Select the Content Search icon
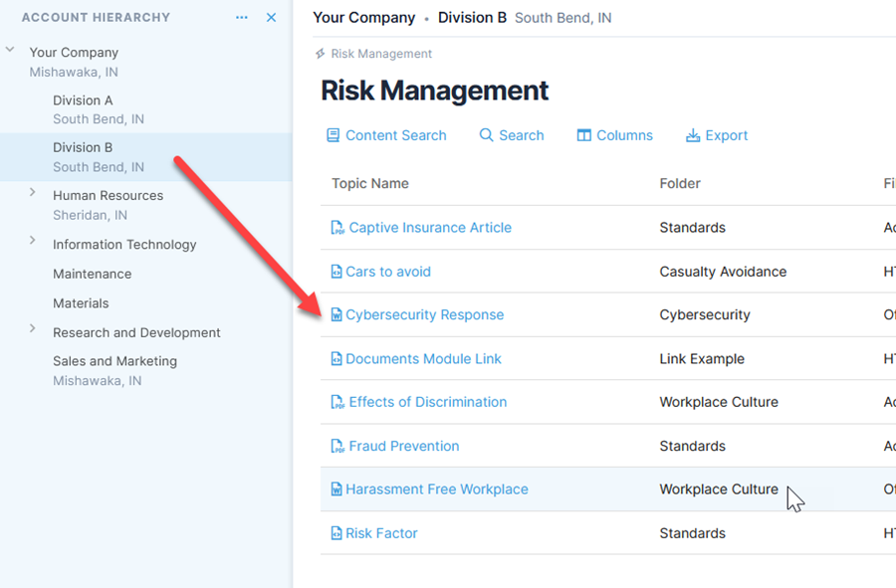Viewport: 896px width, 588px height. 333,134
